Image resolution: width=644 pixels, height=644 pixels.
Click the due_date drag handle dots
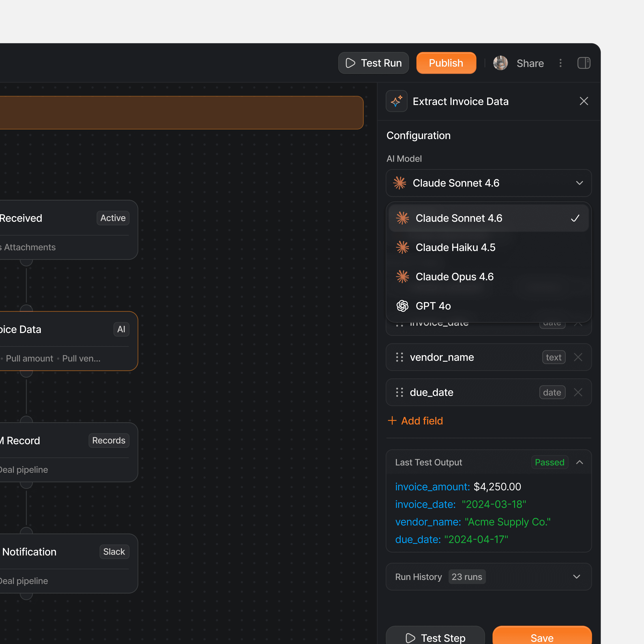tap(399, 392)
